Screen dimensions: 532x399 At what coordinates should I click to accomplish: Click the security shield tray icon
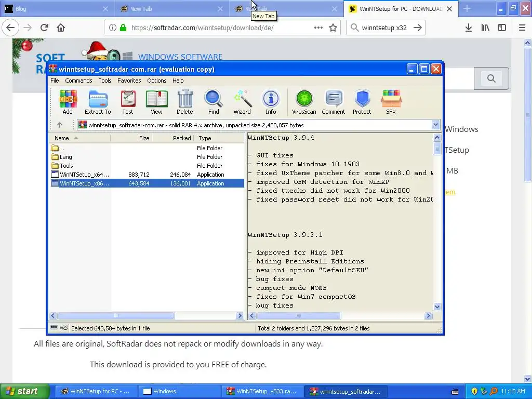474,391
